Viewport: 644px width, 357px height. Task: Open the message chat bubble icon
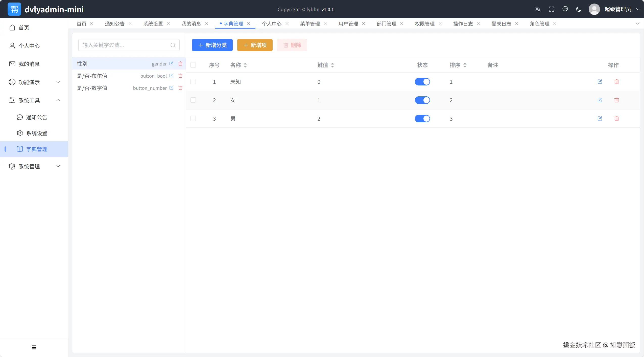[565, 9]
